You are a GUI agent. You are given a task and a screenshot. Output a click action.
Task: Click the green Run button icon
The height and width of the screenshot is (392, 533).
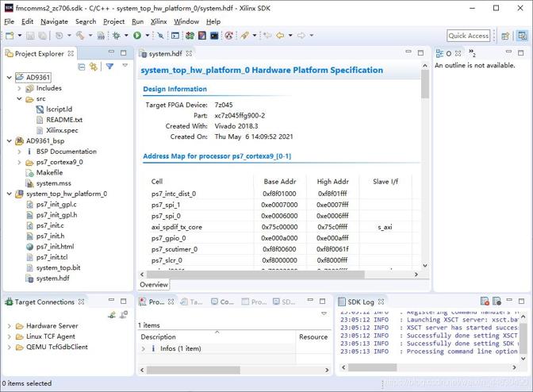[137, 36]
